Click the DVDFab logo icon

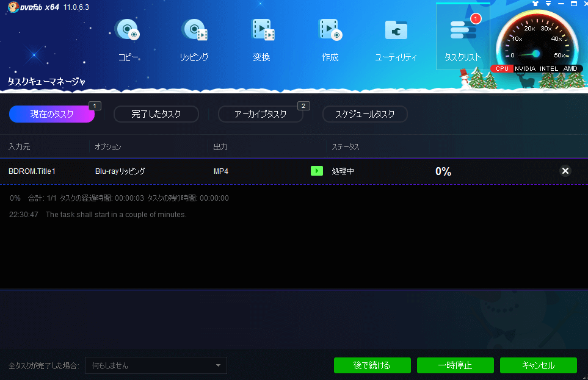coord(13,7)
